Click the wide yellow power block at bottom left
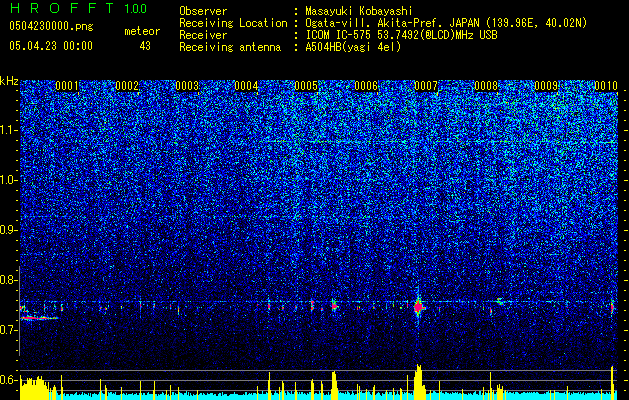629x400 pixels. pos(37,388)
